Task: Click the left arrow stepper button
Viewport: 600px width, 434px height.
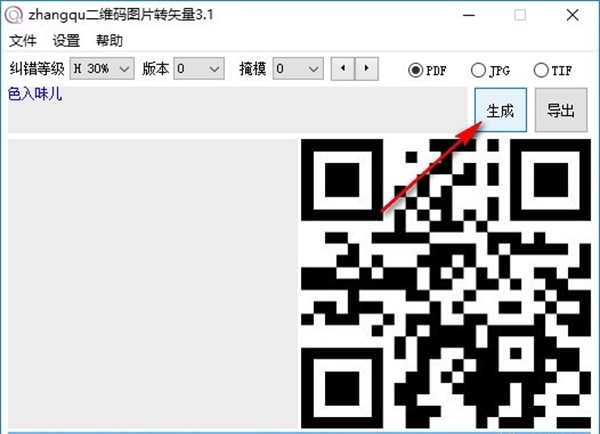Action: pos(343,69)
